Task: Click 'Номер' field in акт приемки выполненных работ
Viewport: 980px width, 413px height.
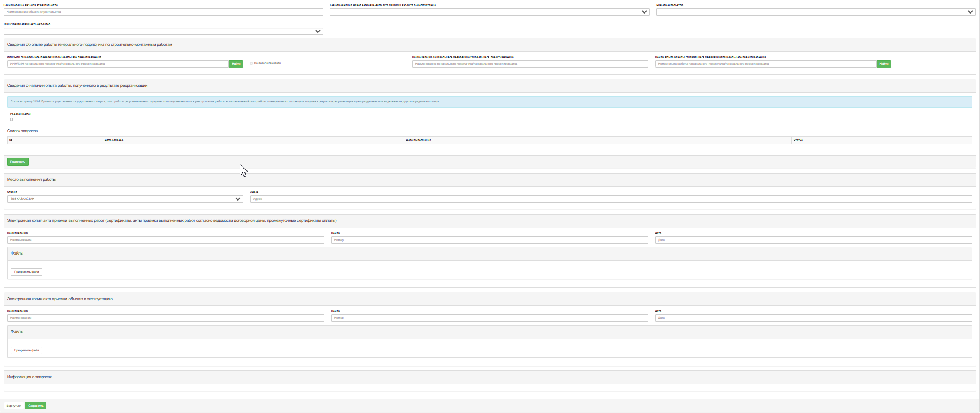Action: [x=489, y=240]
